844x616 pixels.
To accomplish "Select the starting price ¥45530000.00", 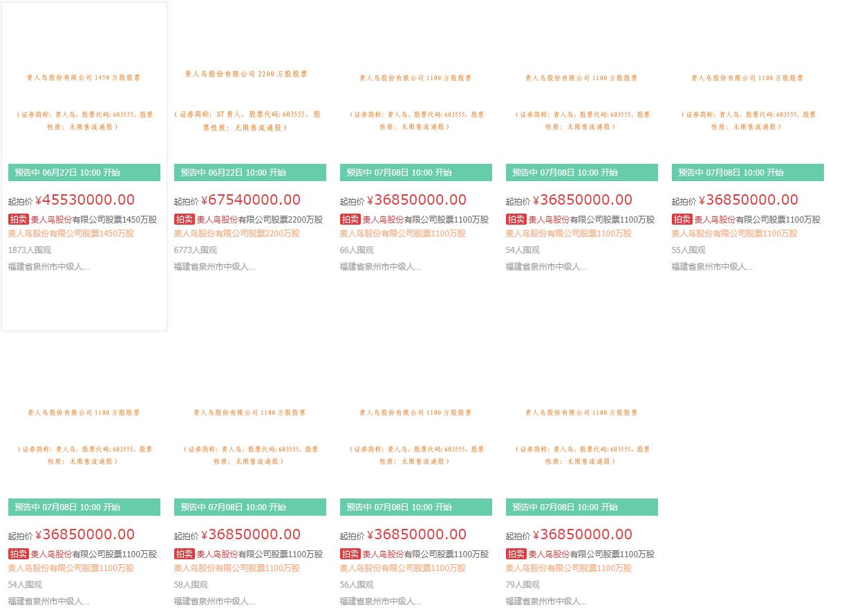I will [x=85, y=200].
